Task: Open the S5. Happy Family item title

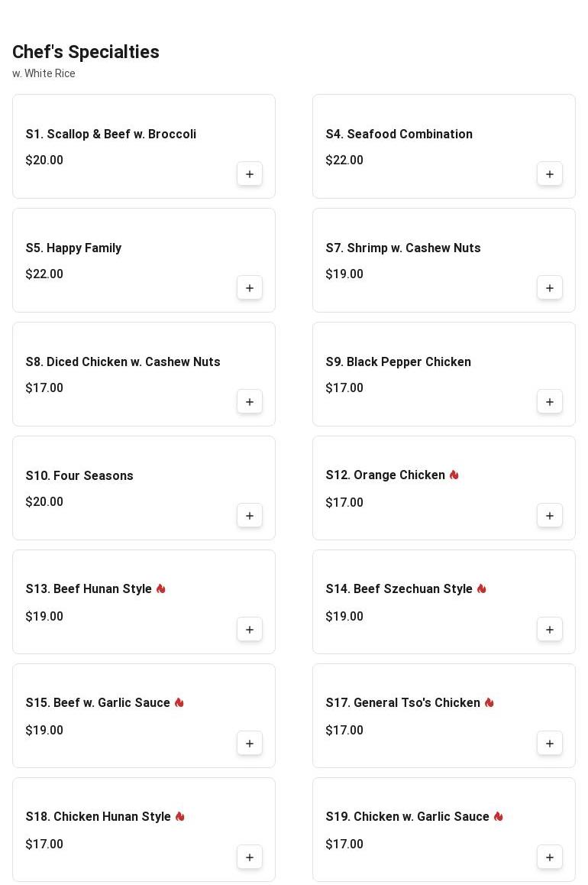Action: click(73, 248)
